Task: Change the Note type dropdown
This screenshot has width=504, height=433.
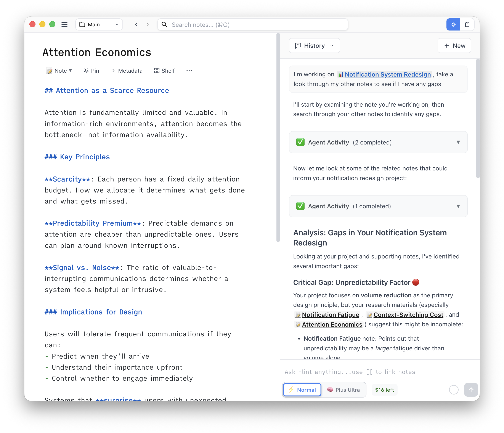Action: pyautogui.click(x=59, y=71)
